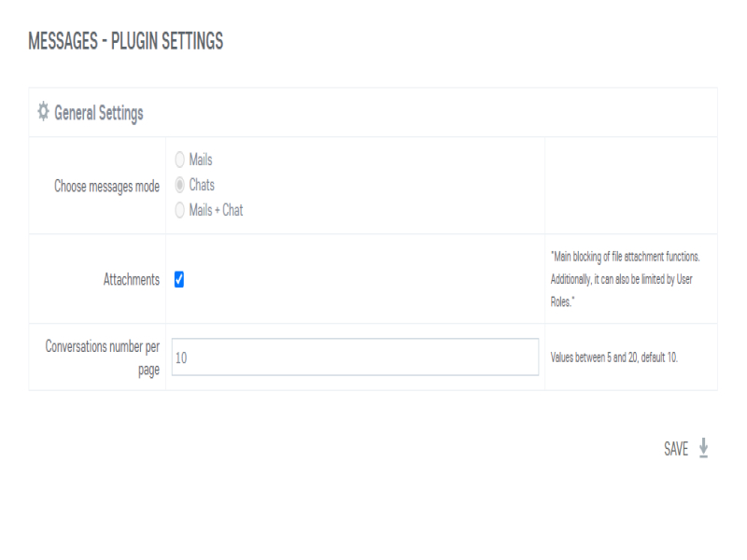Click the Messages - Plugin Settings page title

coord(125,42)
